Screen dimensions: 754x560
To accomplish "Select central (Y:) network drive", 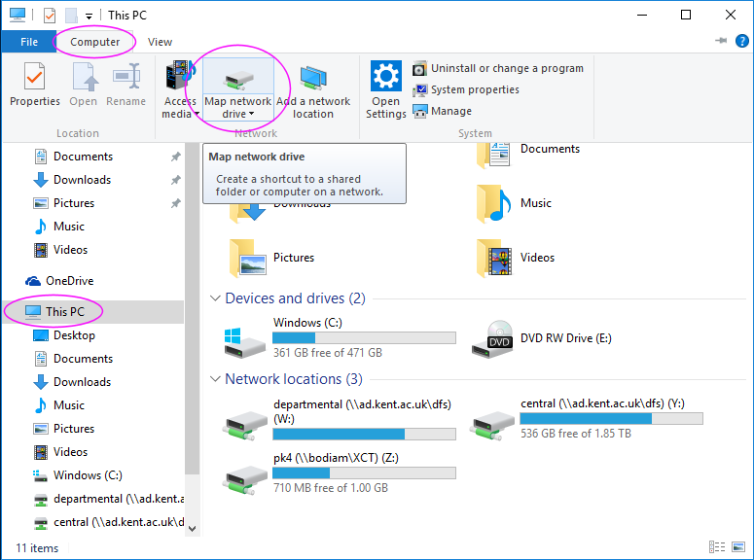I will [x=588, y=420].
